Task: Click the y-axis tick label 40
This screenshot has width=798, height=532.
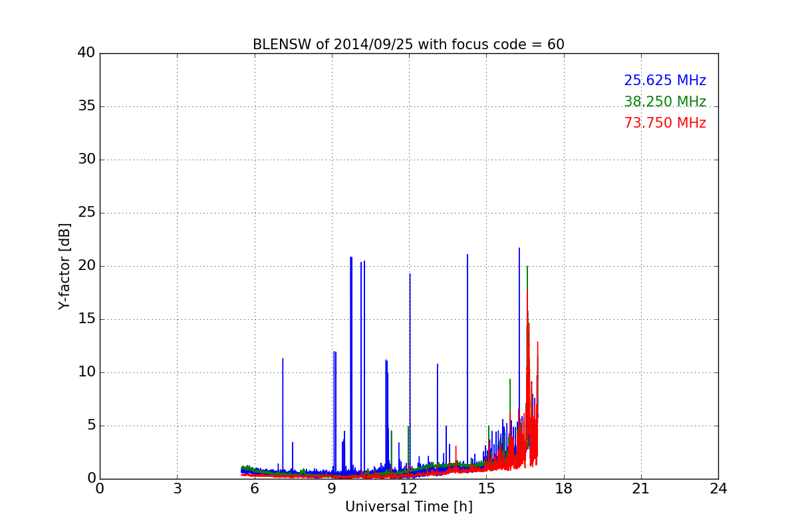Action: 86,53
